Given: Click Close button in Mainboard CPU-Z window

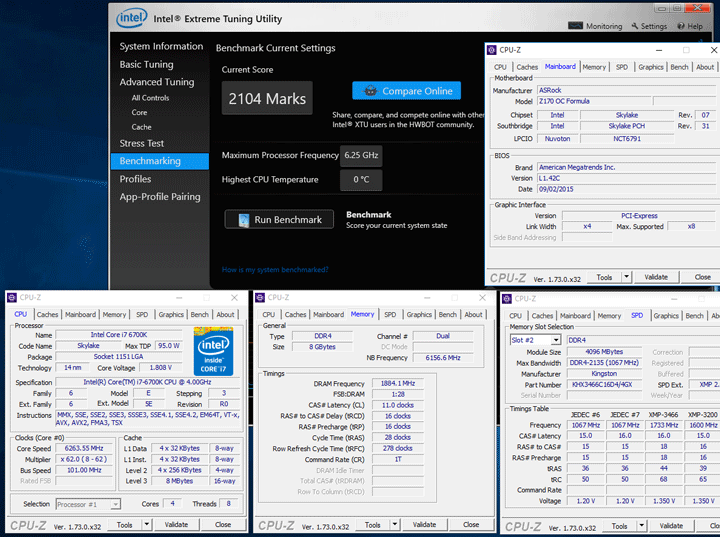Looking at the screenshot, I should point(702,277).
